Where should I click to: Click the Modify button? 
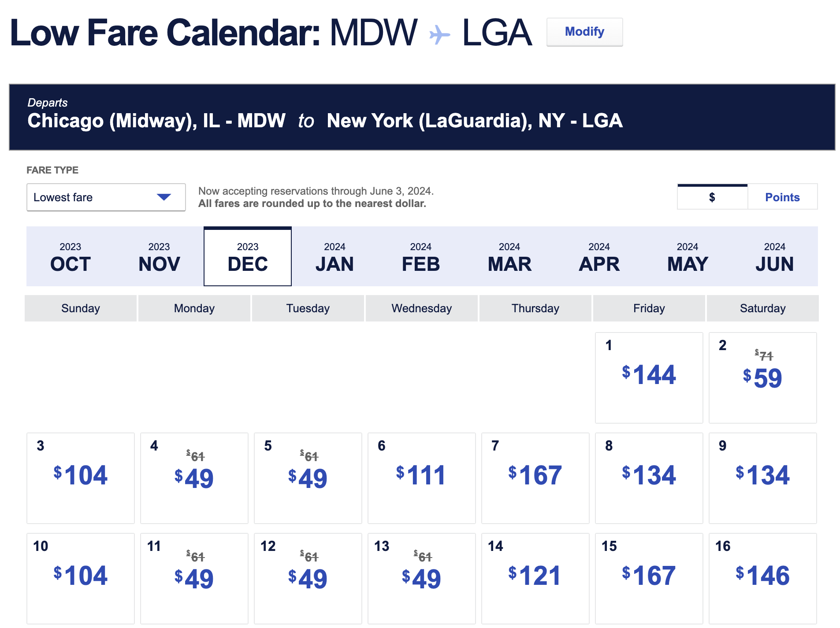point(584,32)
